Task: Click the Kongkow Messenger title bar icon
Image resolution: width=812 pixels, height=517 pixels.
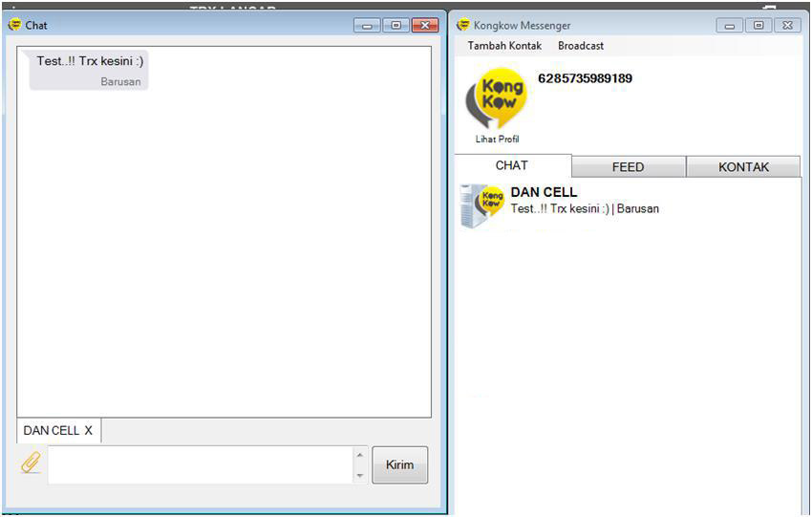Action: (x=463, y=24)
